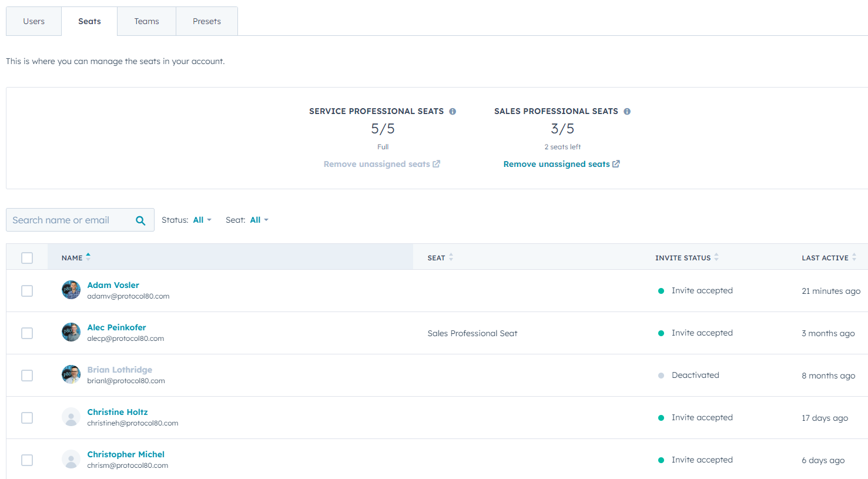This screenshot has width=868, height=479.
Task: Open the Sales Professional Seats info tooltip icon
Action: tap(627, 111)
